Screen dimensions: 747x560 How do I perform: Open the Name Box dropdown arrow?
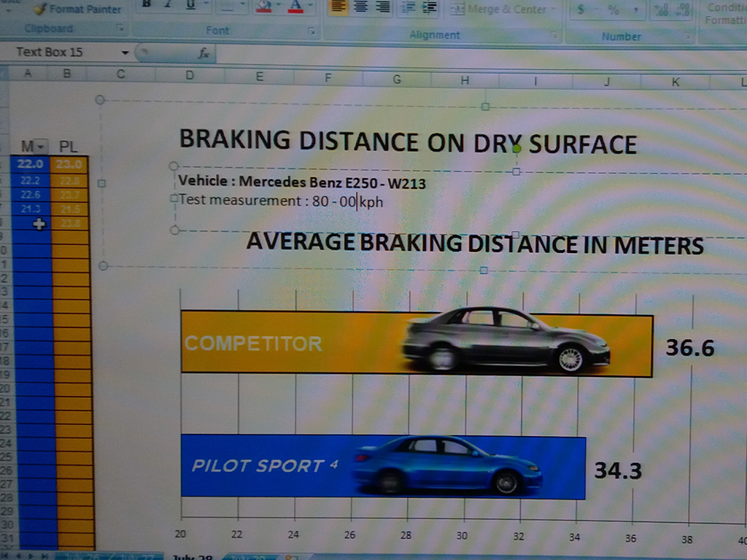click(x=125, y=52)
